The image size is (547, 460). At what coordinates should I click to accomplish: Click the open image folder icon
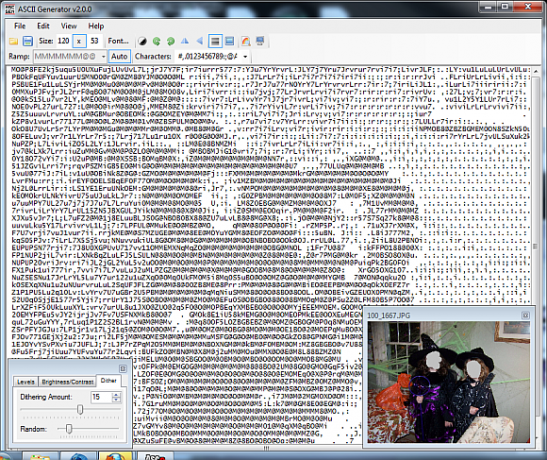13,41
